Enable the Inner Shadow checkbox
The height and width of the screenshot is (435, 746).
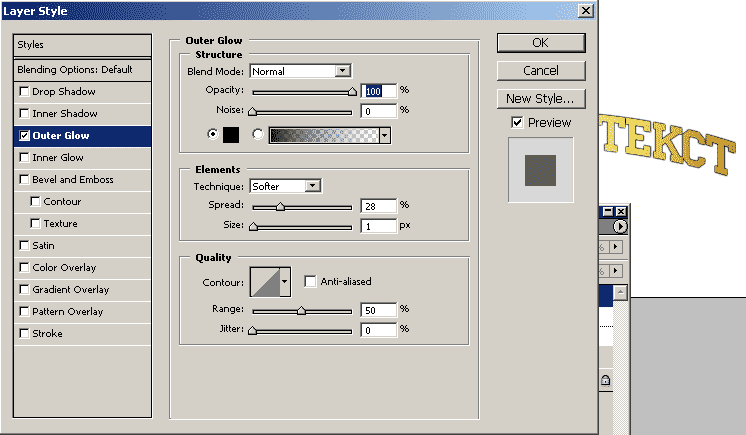click(x=24, y=113)
